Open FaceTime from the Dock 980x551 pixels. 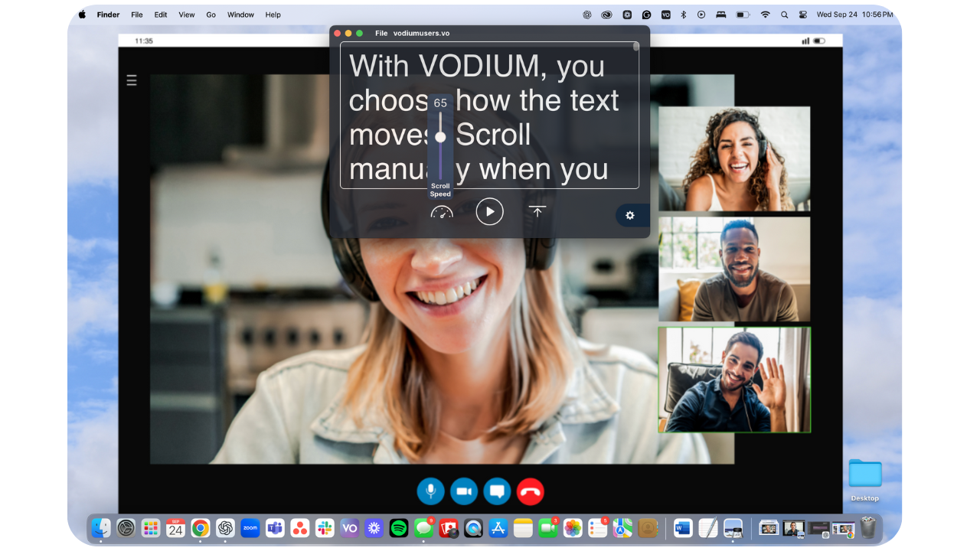[547, 528]
